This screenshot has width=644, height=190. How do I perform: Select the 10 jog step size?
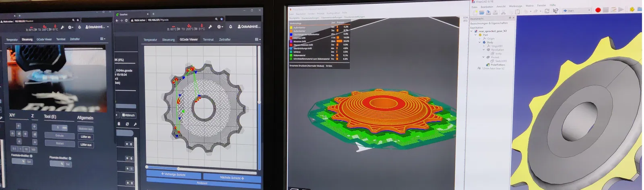(x=26, y=149)
